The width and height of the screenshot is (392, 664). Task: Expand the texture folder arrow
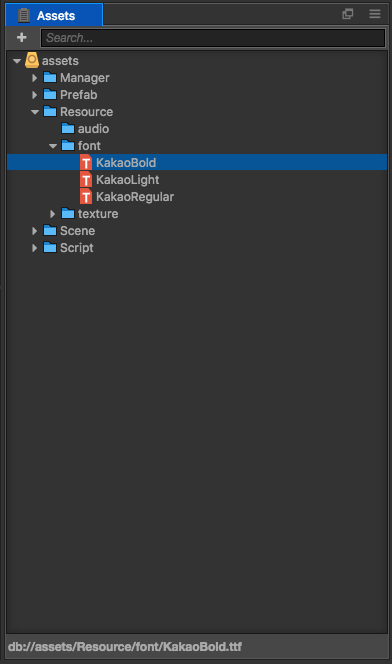click(52, 214)
